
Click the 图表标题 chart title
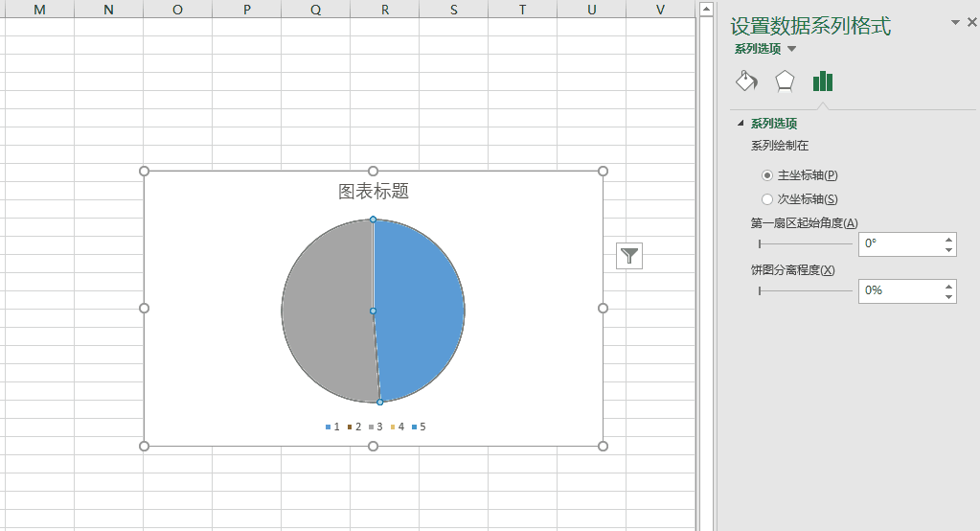pyautogui.click(x=373, y=192)
